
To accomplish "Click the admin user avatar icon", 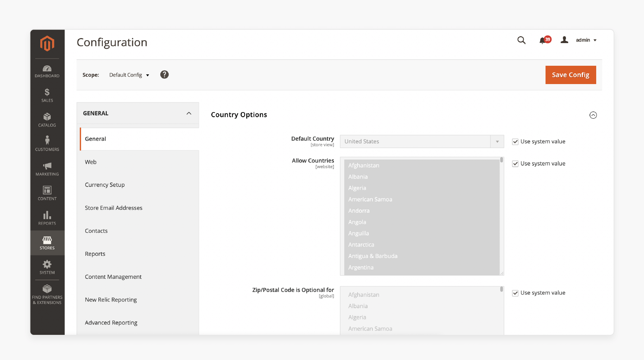I will pos(565,40).
